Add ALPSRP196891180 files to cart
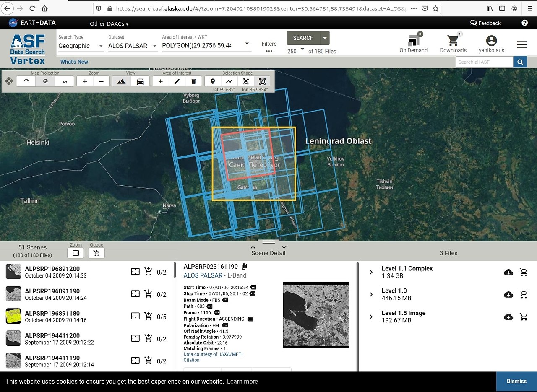This screenshot has width=537, height=392. pyautogui.click(x=148, y=317)
